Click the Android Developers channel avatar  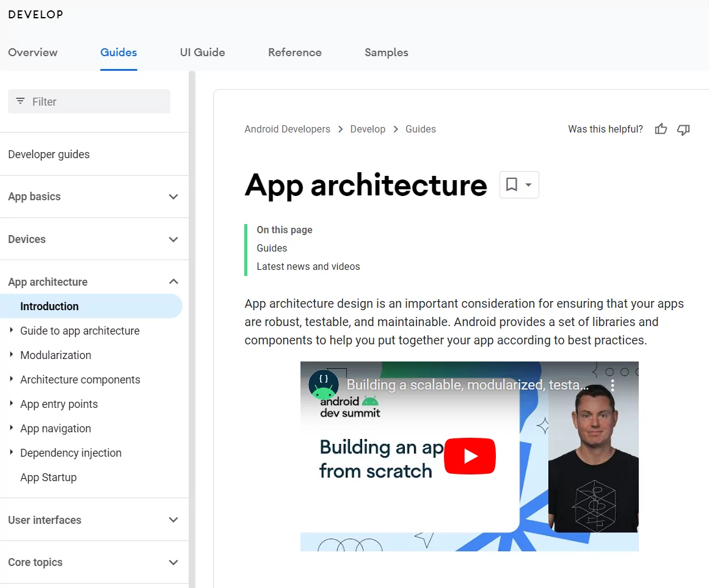click(x=323, y=385)
